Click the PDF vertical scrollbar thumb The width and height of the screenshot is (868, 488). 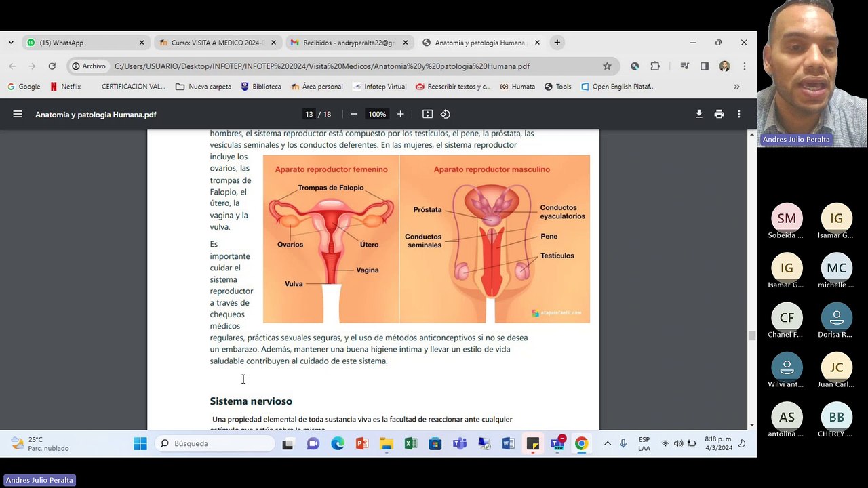point(751,336)
